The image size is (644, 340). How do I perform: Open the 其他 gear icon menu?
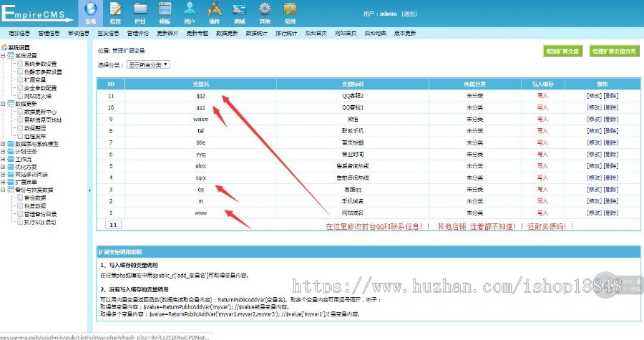coord(265,13)
